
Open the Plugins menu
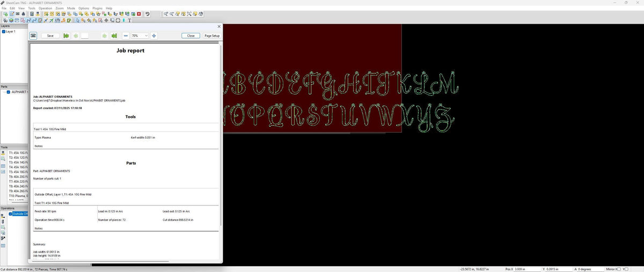(98, 9)
